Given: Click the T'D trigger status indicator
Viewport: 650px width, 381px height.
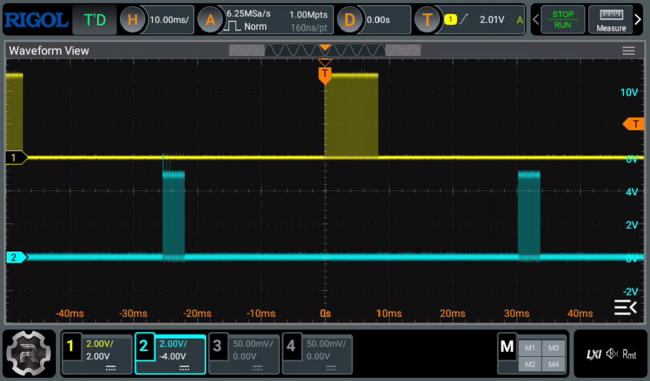Looking at the screenshot, I should point(95,19).
